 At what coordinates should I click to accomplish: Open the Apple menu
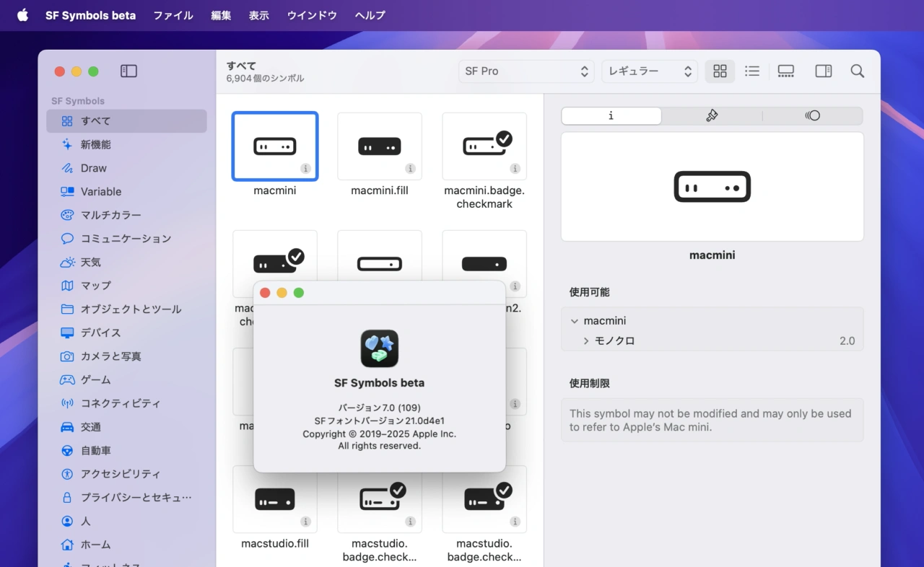coord(22,15)
